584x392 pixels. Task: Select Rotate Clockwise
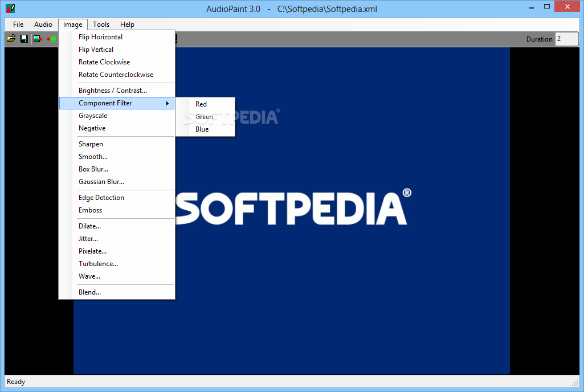117,62
